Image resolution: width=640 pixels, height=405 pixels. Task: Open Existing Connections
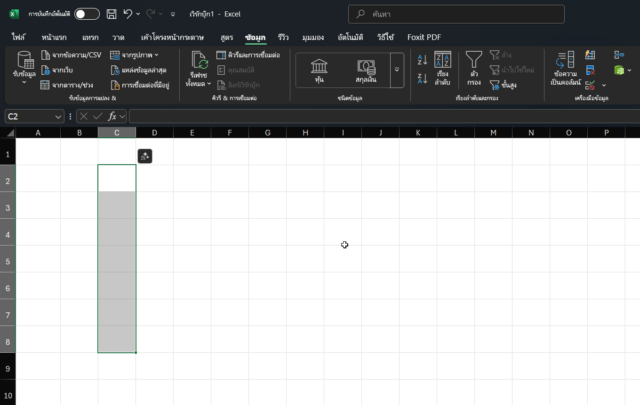[x=140, y=85]
